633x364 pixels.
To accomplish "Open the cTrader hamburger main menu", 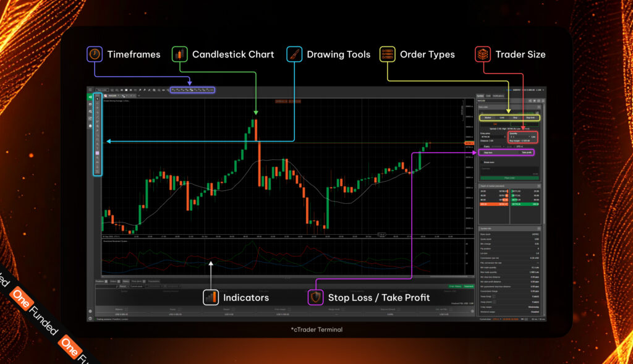I will click(90, 90).
